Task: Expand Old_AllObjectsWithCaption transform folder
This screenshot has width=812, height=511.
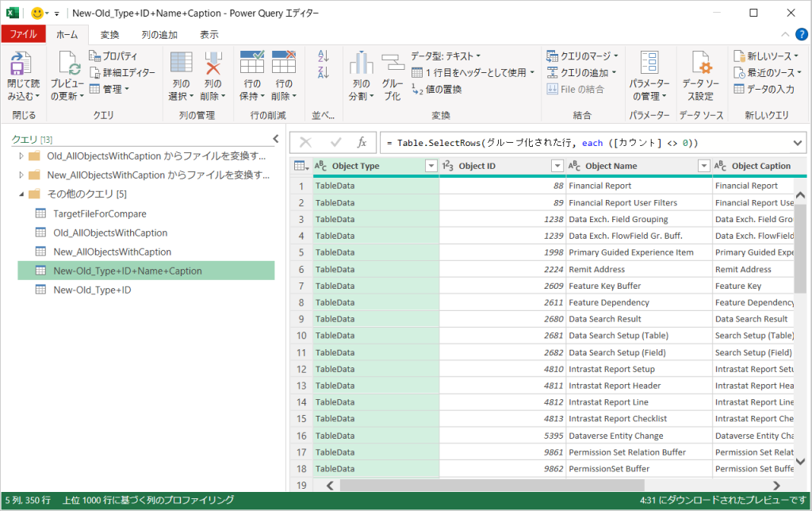Action: click(21, 156)
